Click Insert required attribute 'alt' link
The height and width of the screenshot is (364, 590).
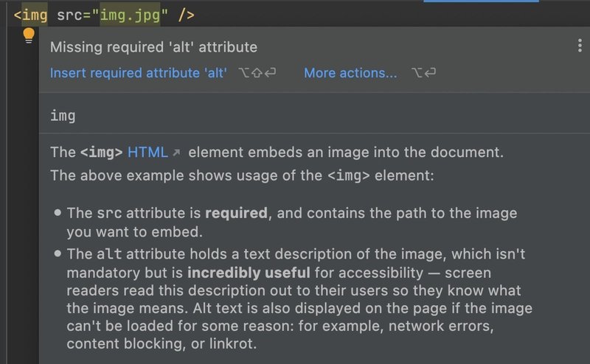pyautogui.click(x=139, y=72)
